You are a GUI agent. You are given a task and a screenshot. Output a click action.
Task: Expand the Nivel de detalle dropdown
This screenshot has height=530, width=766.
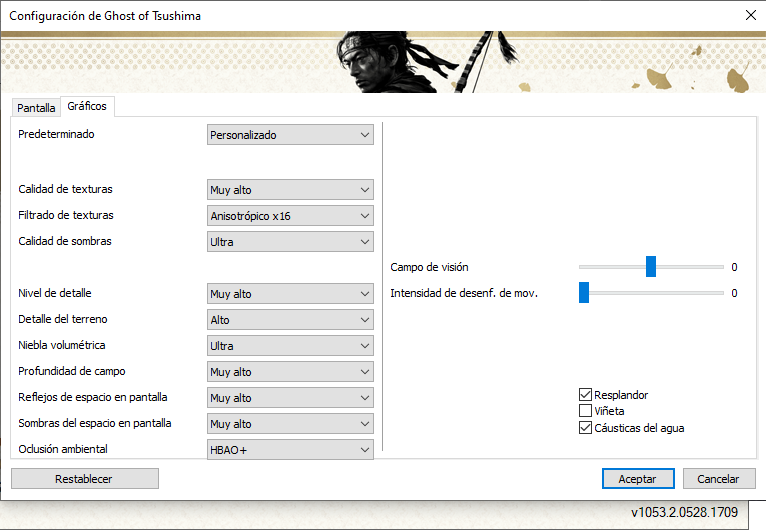point(290,294)
